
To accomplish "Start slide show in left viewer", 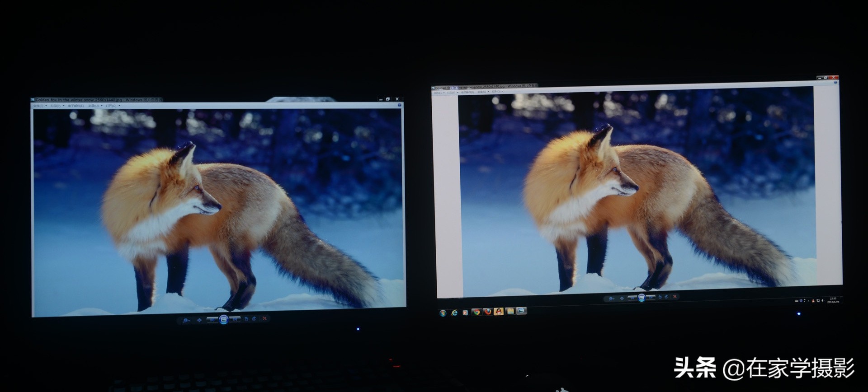I will point(223,319).
